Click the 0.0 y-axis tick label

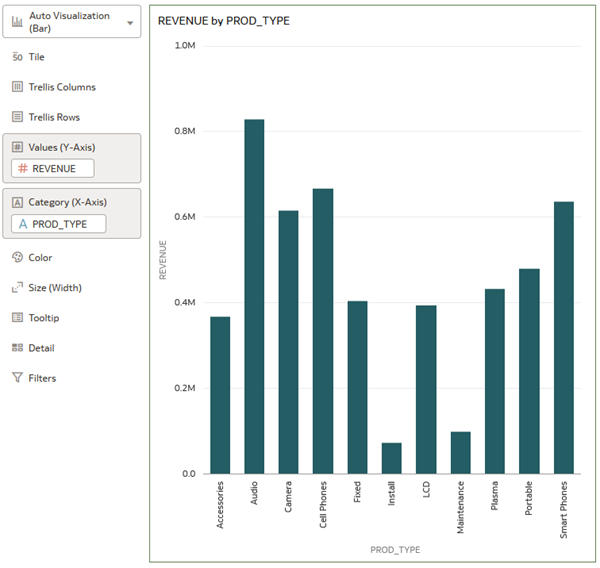tap(189, 473)
